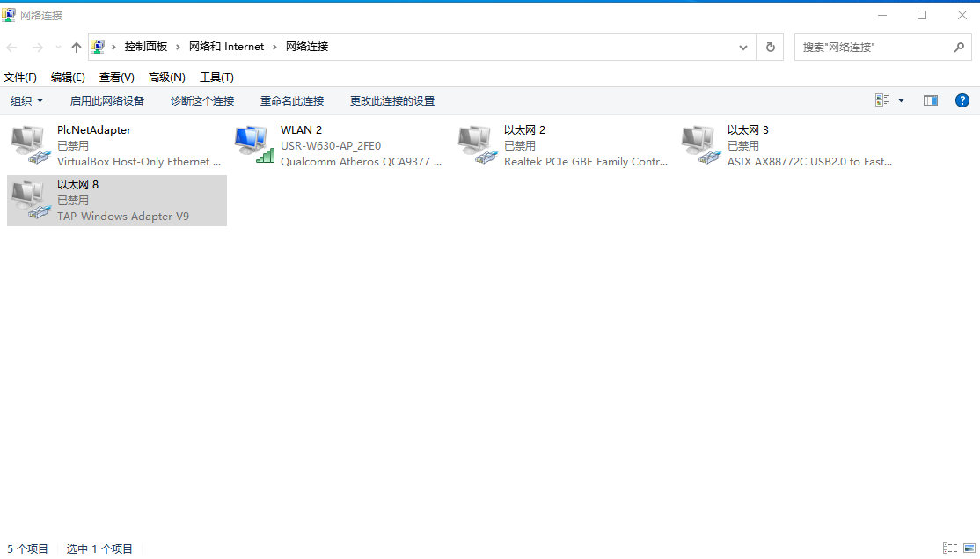This screenshot has height=559, width=980.
Task: Select the PlcNetAdapter network adapter icon
Action: [31, 145]
